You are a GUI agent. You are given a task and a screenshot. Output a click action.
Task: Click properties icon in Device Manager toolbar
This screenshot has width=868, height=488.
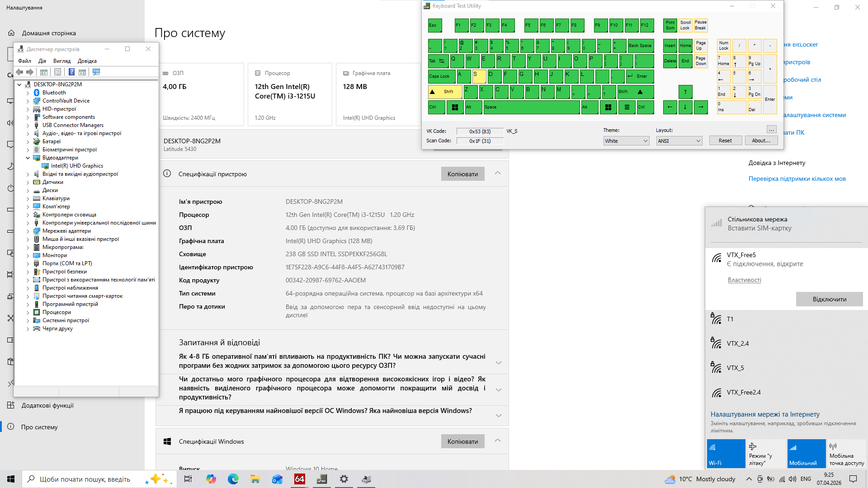point(57,72)
